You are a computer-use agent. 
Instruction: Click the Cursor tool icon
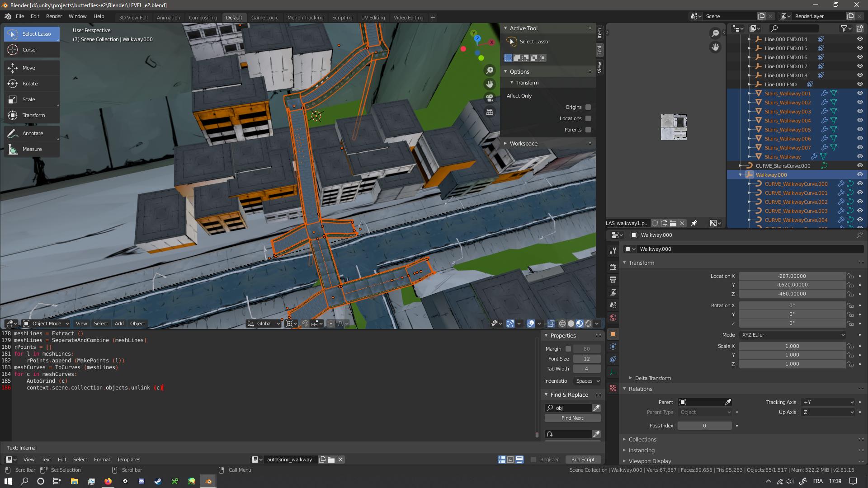click(13, 49)
